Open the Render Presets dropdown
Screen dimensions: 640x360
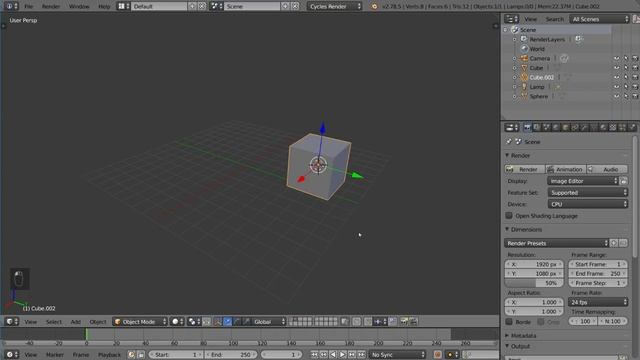point(556,243)
